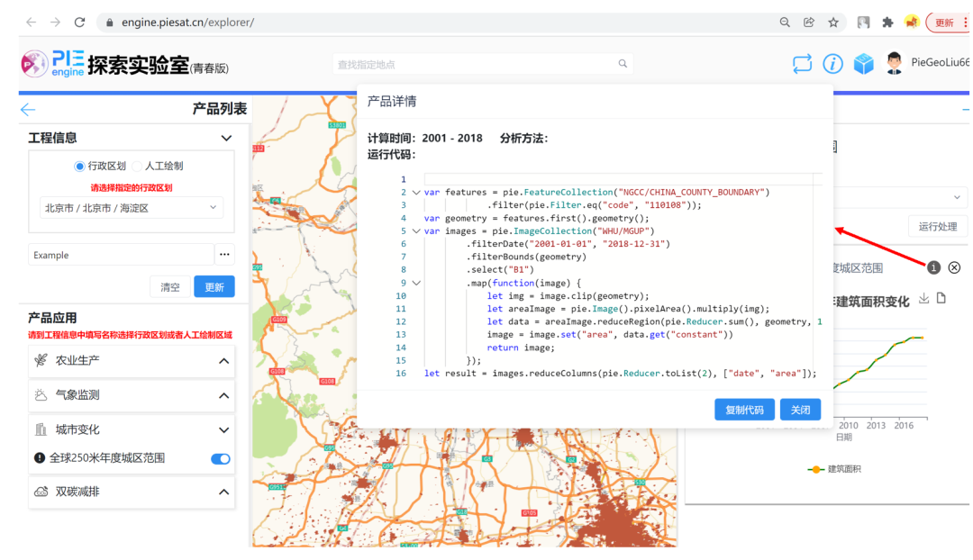This screenshot has height=560, width=973.
Task: Open the browser extensions puzzle icon
Action: pyautogui.click(x=888, y=23)
